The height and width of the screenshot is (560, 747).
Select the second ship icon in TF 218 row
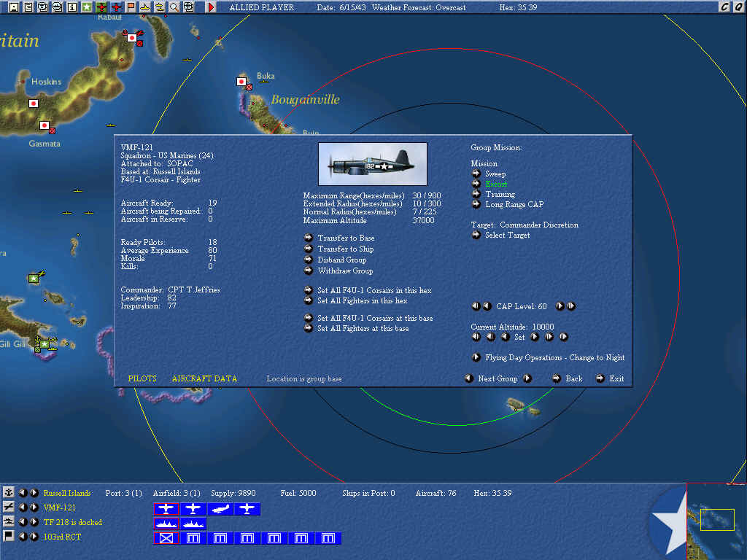(x=194, y=524)
